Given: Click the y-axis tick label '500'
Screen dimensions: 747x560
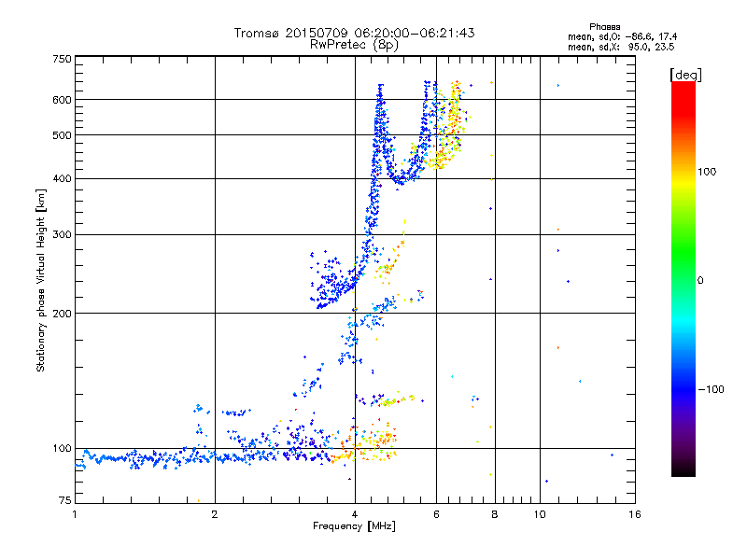Looking at the screenshot, I should tap(62, 135).
